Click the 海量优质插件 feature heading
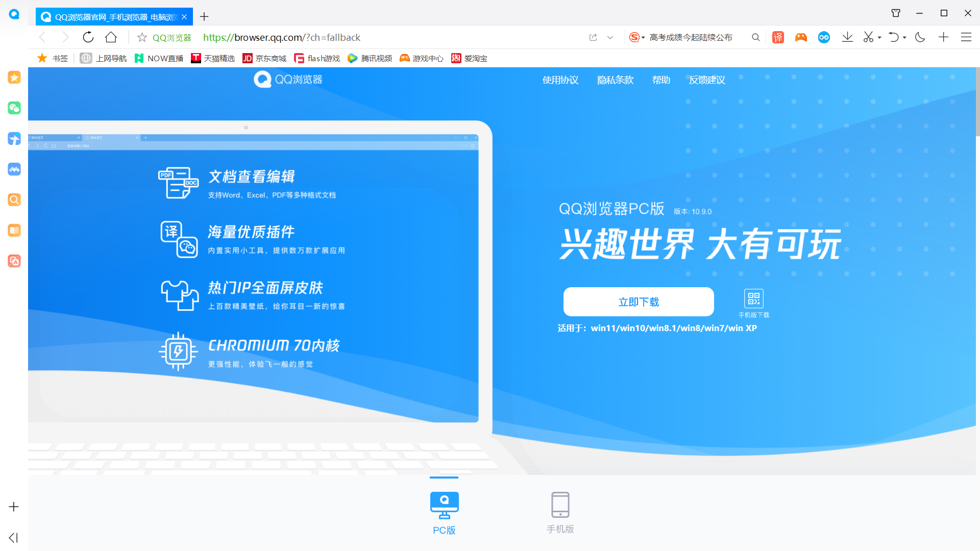980x551 pixels. (251, 232)
